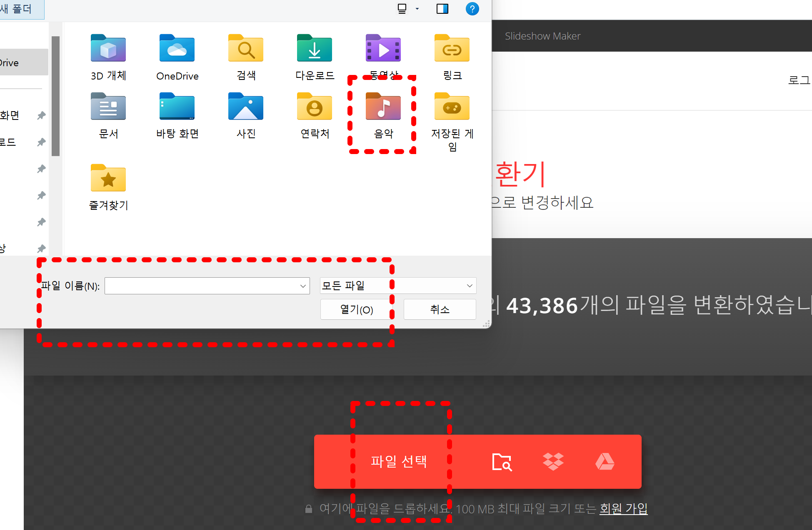Click the blue help question icon
The width and height of the screenshot is (812, 530).
click(x=472, y=9)
